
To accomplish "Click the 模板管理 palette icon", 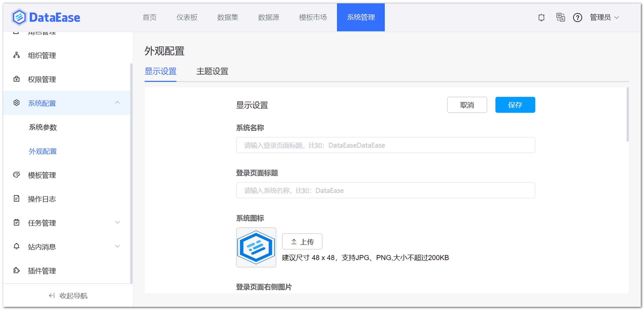I will pyautogui.click(x=16, y=175).
